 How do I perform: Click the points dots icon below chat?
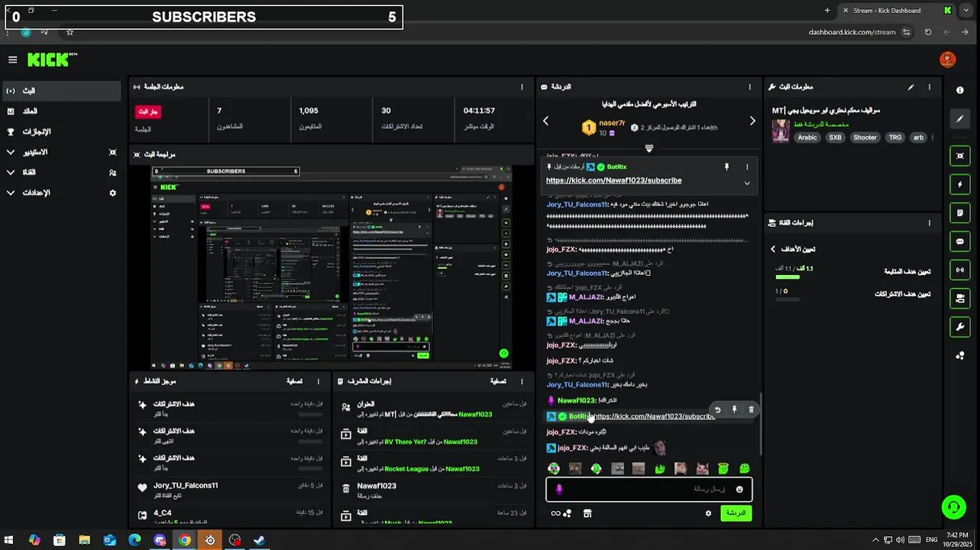[567, 513]
